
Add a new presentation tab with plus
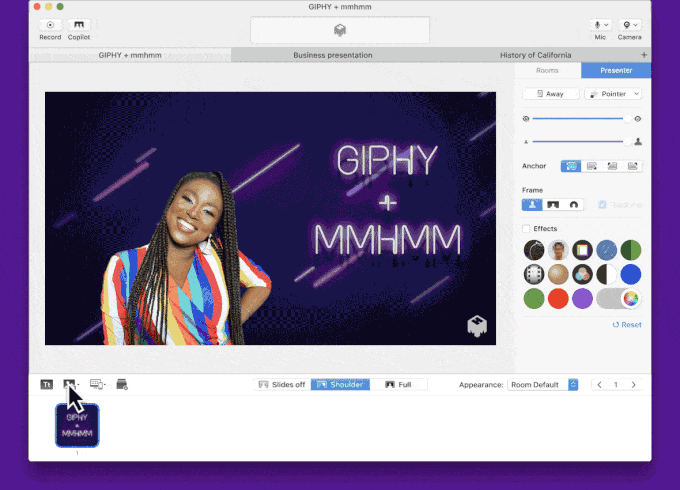[x=644, y=55]
